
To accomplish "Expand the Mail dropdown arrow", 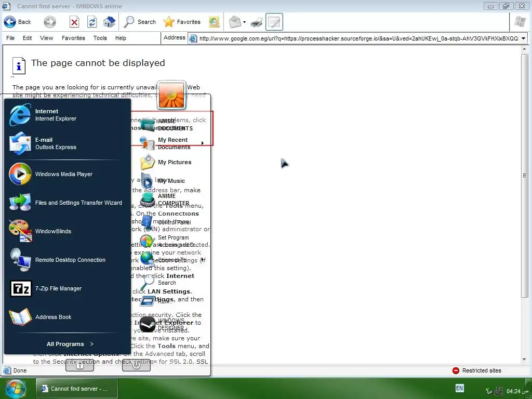I will click(x=244, y=22).
